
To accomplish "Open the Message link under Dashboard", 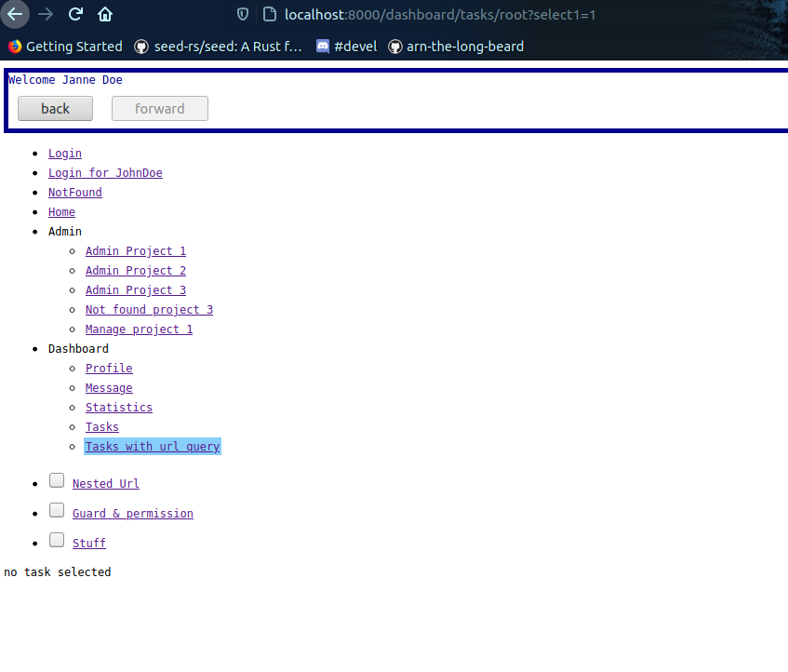I will point(109,388).
